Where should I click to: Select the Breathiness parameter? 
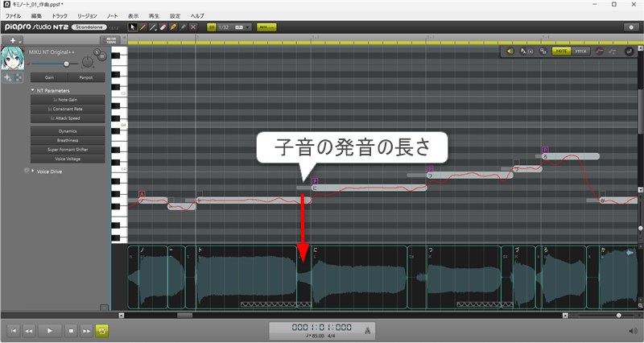(x=68, y=140)
